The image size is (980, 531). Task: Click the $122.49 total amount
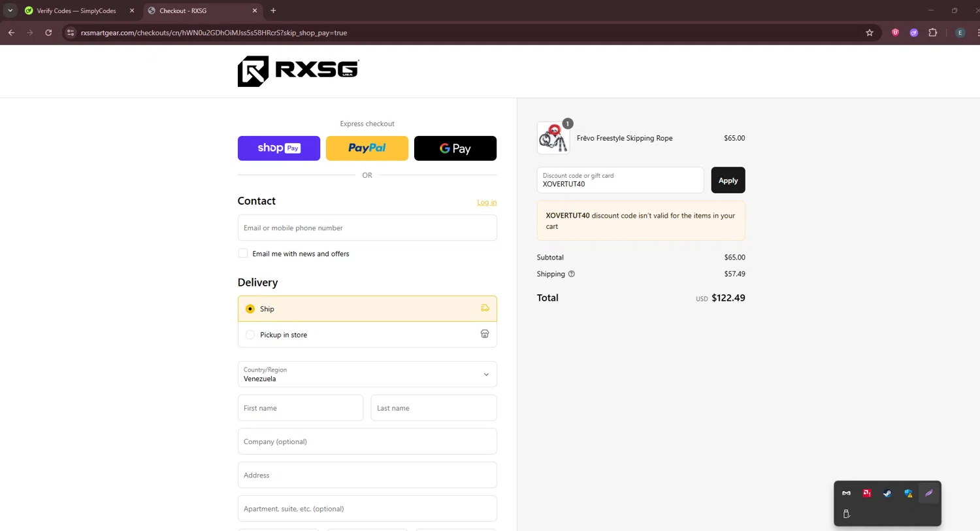tap(728, 298)
